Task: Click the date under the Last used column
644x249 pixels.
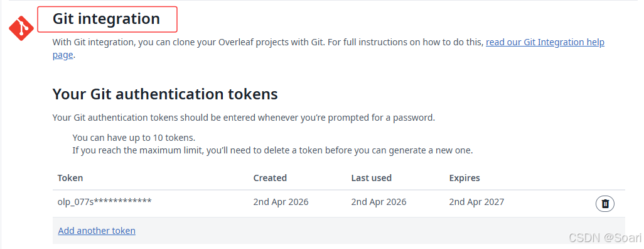Action: (378, 202)
